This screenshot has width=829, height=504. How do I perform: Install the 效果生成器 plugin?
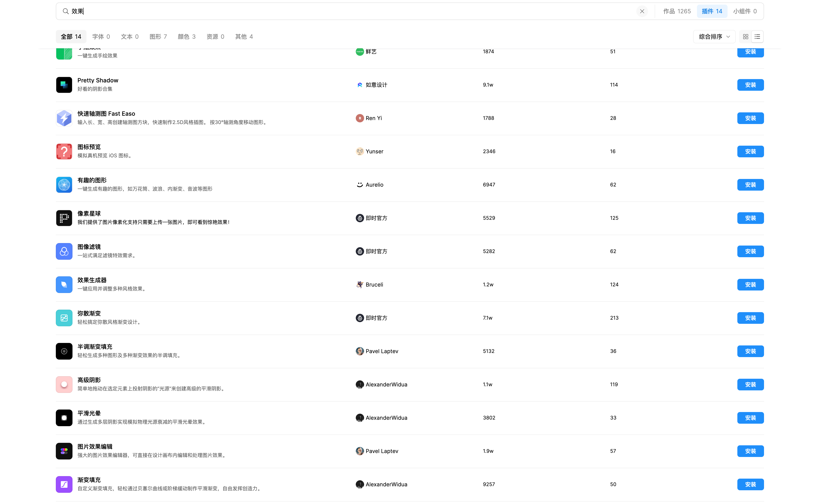pos(750,284)
